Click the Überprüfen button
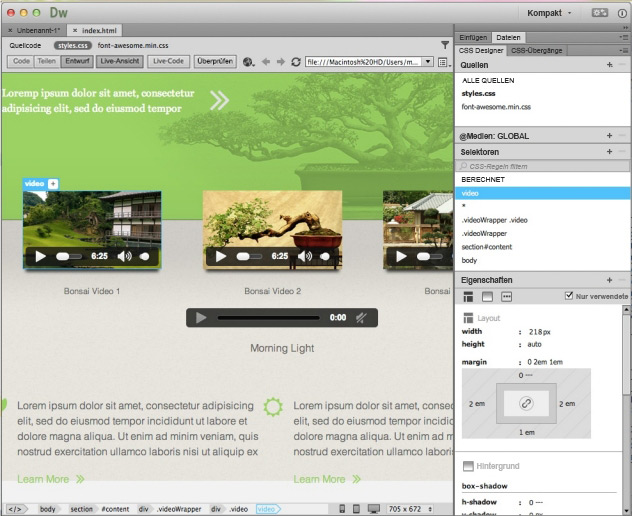632x516 pixels. 215,61
